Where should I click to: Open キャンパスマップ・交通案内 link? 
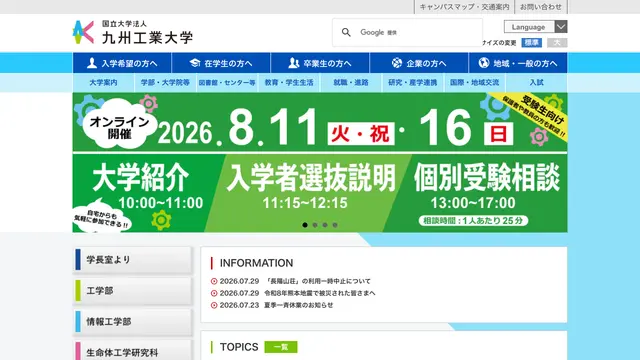click(464, 7)
